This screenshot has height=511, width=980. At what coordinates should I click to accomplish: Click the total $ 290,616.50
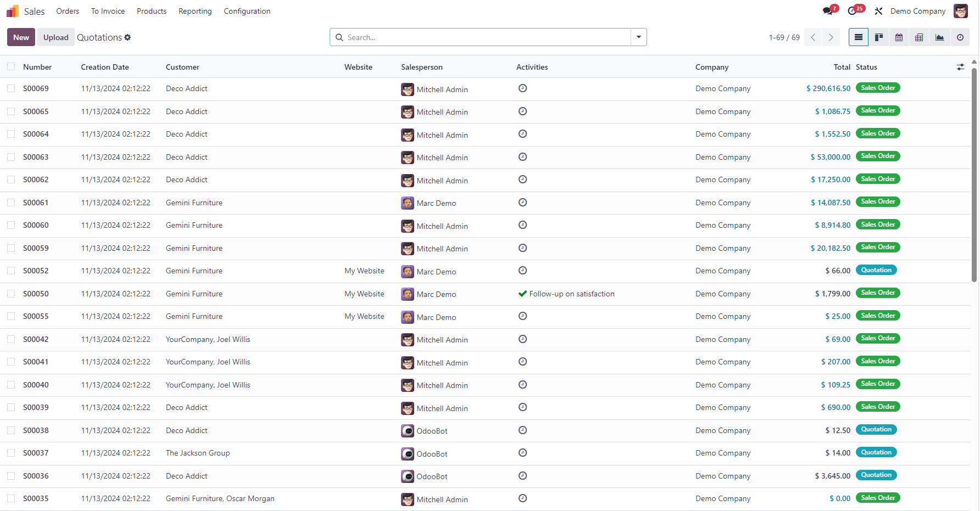click(828, 88)
